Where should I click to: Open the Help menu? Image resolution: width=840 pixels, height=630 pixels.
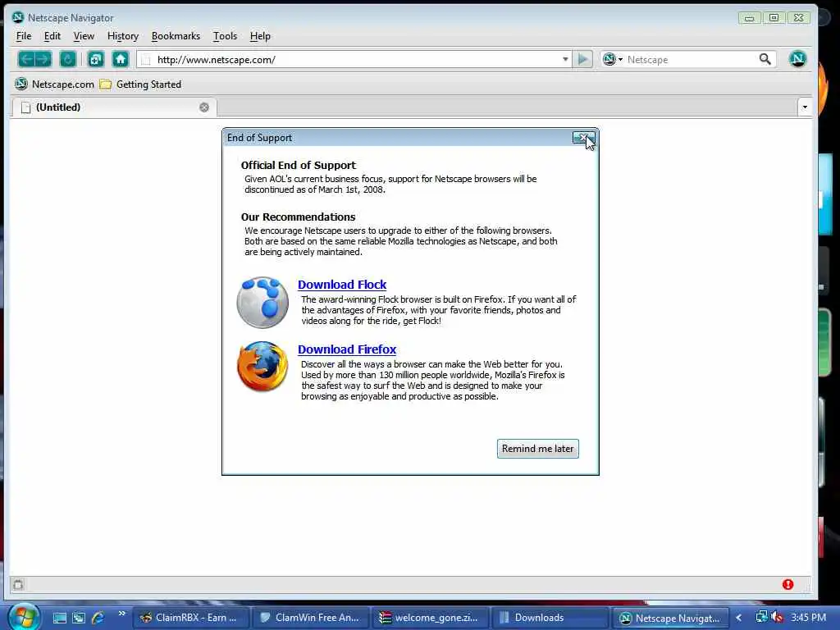(x=260, y=36)
